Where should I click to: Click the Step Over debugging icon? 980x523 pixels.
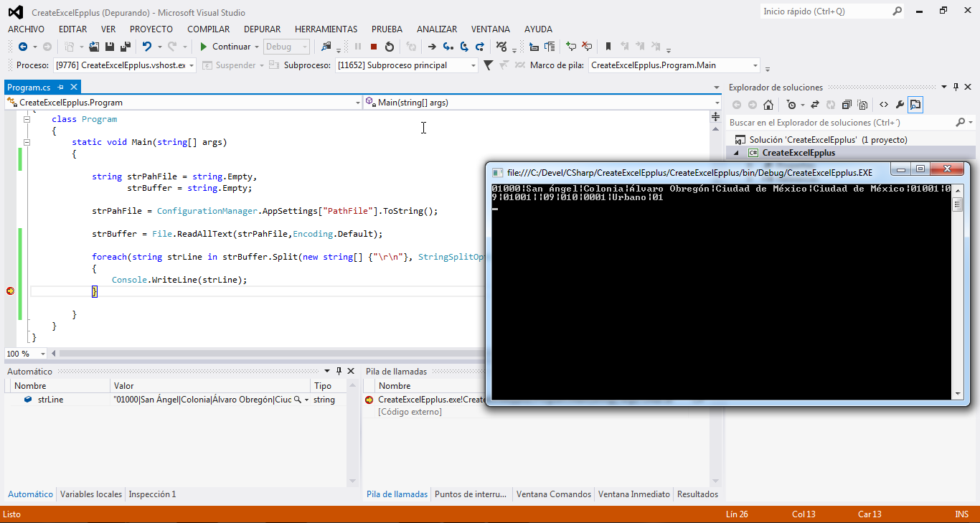click(x=464, y=47)
